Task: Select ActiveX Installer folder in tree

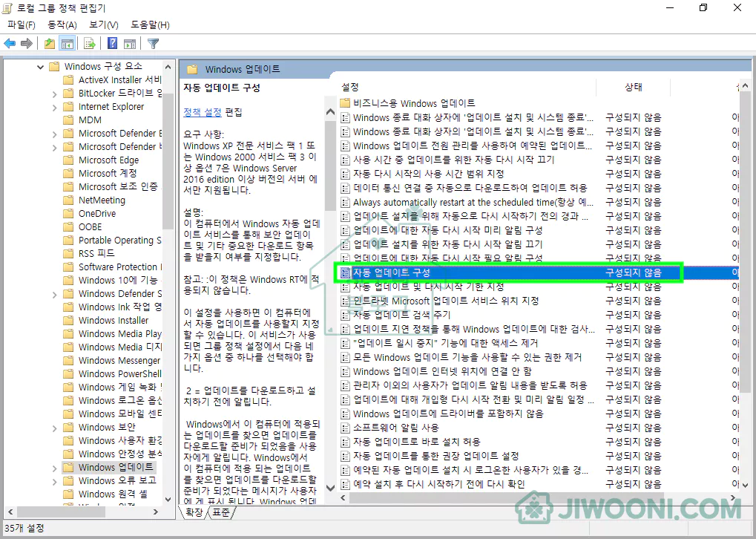Action: point(114,79)
